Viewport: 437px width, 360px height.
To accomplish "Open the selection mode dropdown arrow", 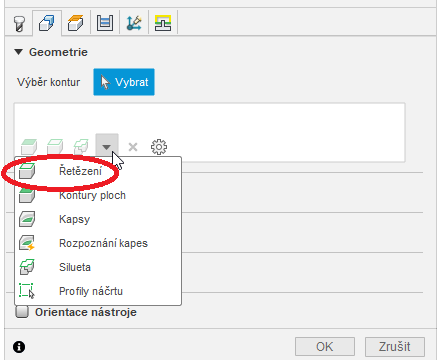I will point(107,147).
